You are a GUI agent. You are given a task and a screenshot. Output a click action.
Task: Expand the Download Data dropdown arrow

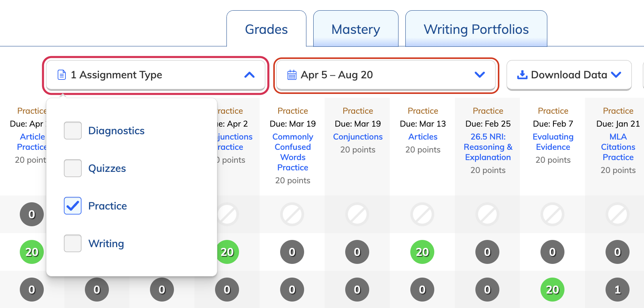click(x=616, y=75)
